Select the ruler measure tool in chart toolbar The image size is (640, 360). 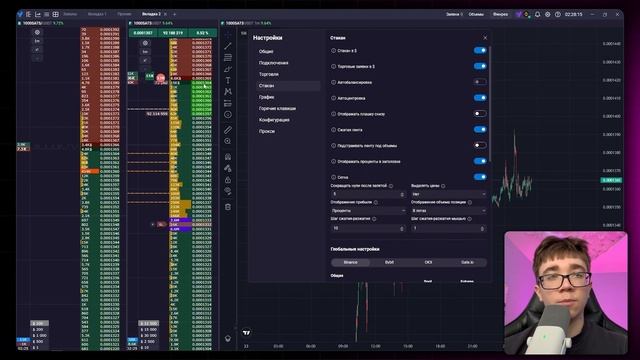tap(228, 130)
